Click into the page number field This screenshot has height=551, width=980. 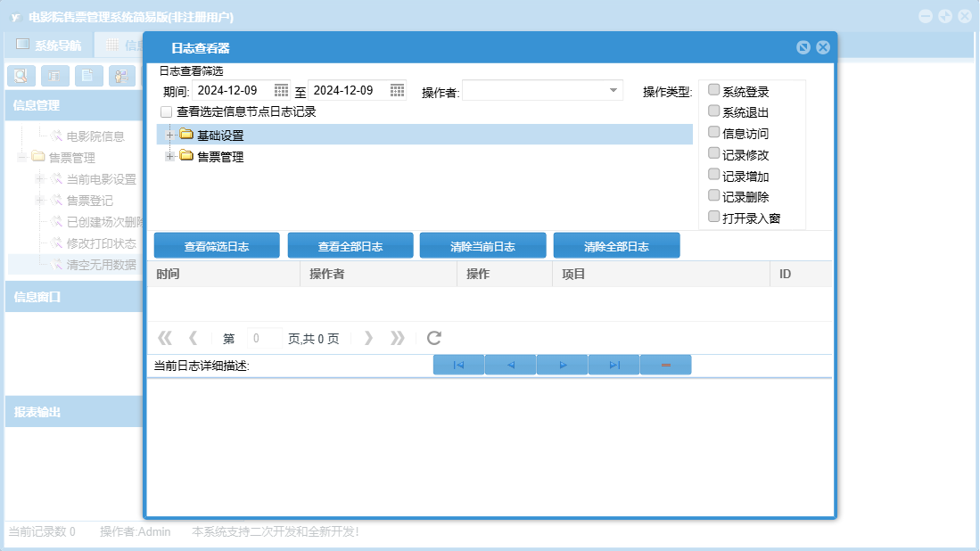coord(264,338)
